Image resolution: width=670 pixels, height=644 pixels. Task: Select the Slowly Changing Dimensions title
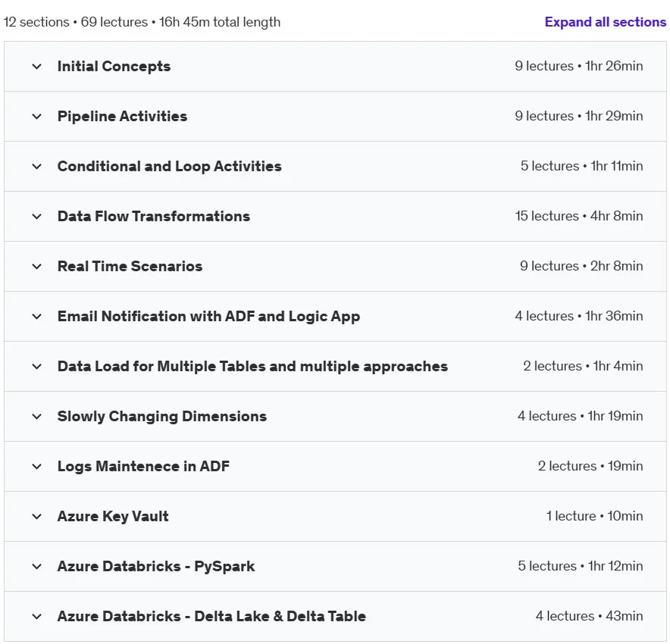tap(162, 417)
